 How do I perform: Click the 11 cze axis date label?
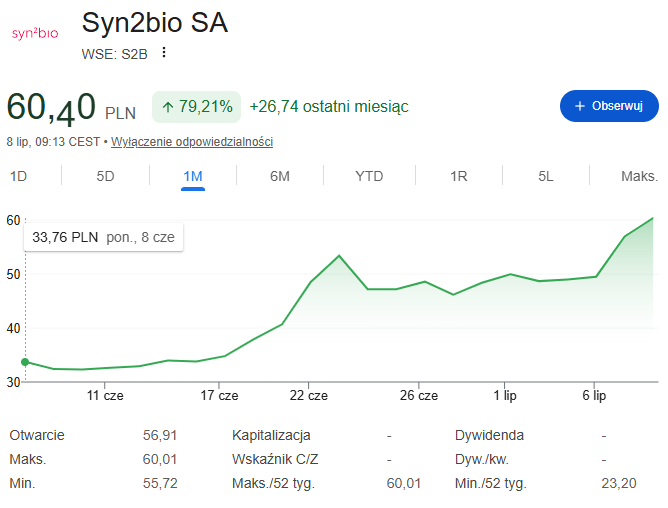pyautogui.click(x=105, y=395)
